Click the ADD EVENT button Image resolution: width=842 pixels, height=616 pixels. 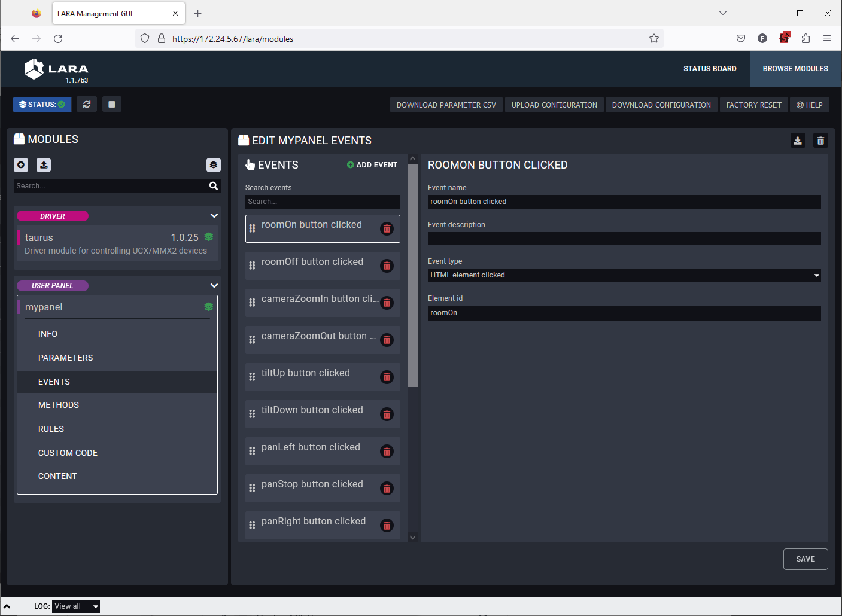coord(372,165)
